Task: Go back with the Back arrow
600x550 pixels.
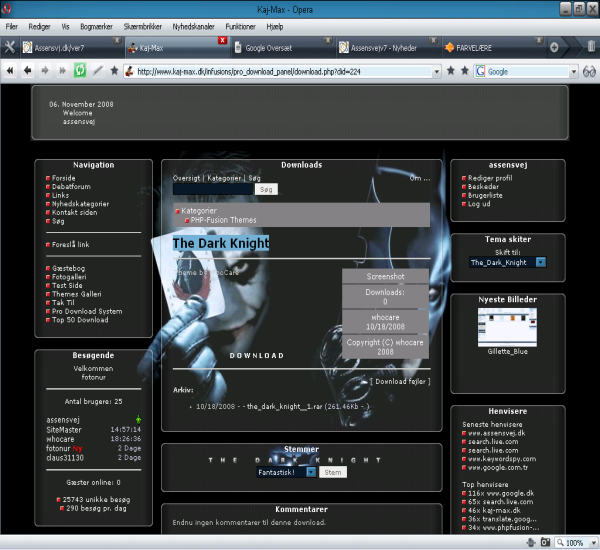Action: tap(28, 70)
